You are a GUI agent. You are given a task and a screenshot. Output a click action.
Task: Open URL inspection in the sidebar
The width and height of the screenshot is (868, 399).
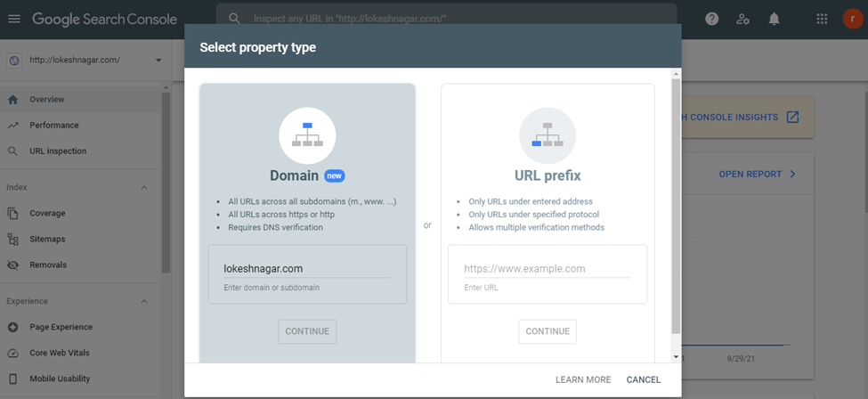point(80,151)
